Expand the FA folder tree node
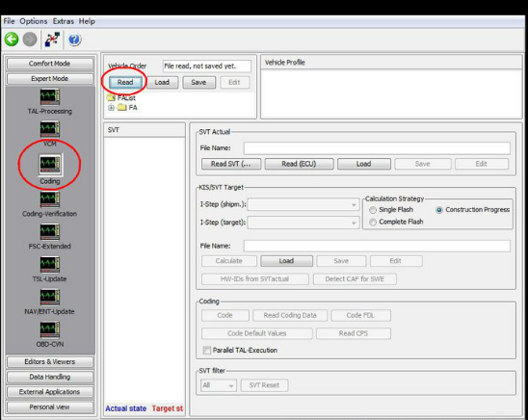The height and width of the screenshot is (420, 528). click(111, 108)
